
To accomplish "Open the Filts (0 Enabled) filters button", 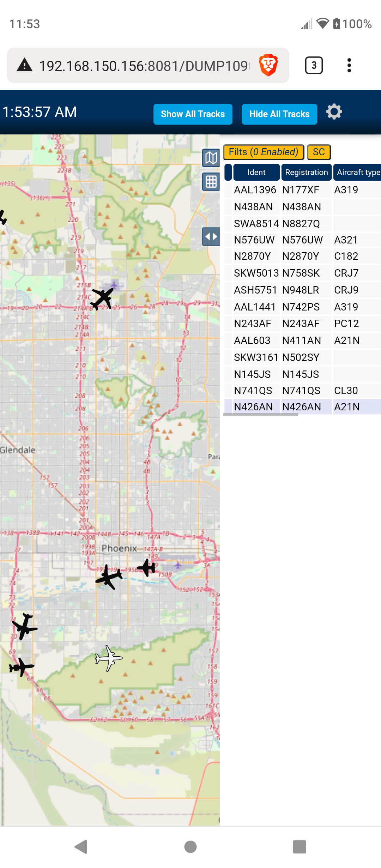I will click(x=264, y=152).
